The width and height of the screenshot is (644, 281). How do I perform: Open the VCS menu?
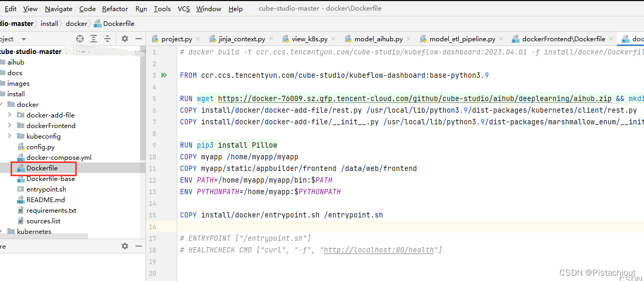pyautogui.click(x=184, y=8)
